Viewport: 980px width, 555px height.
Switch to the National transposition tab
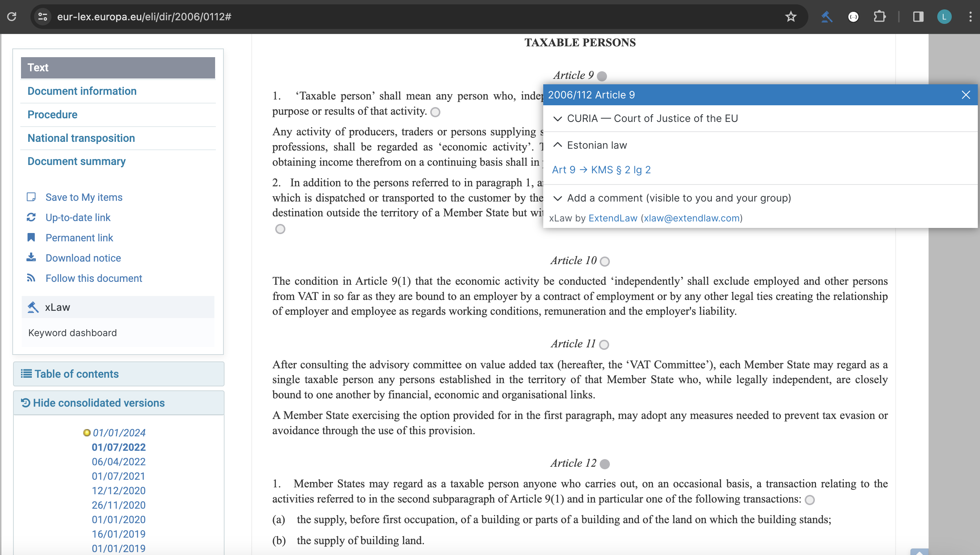click(81, 138)
